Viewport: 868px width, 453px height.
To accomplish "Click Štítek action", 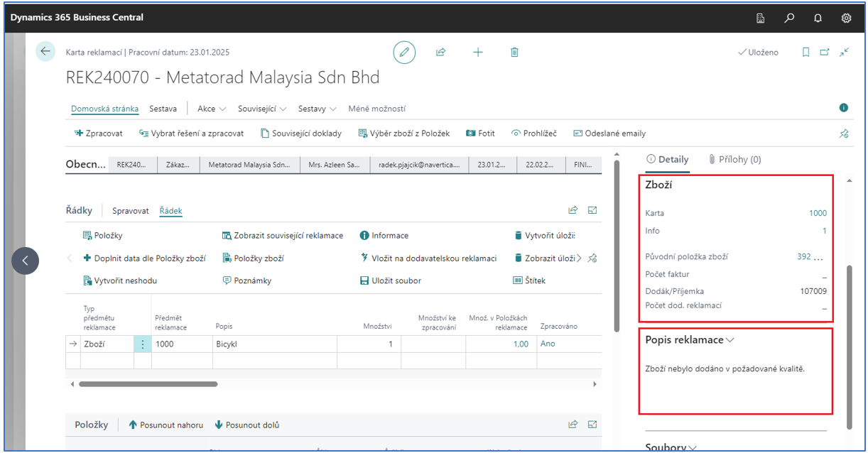I will [x=529, y=280].
